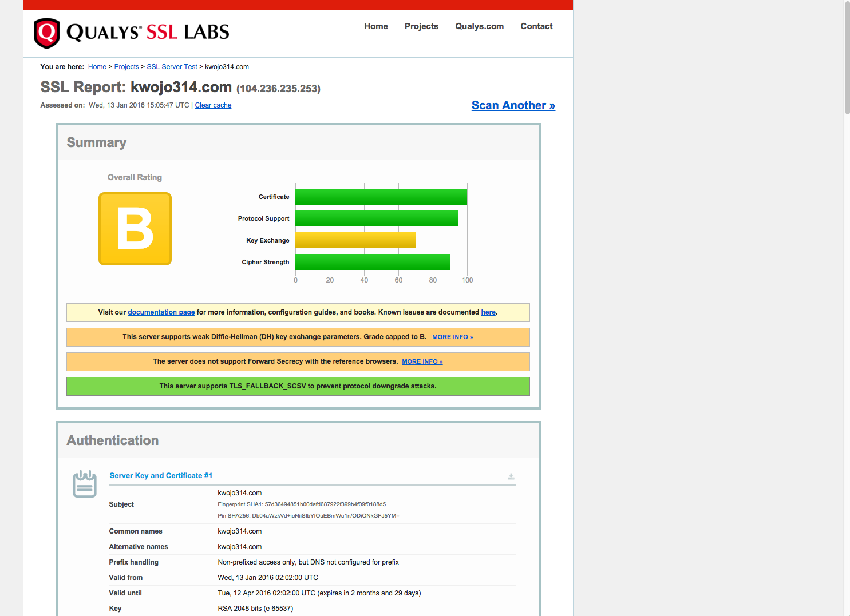
Task: Click the Subject row label
Action: pos(121,504)
